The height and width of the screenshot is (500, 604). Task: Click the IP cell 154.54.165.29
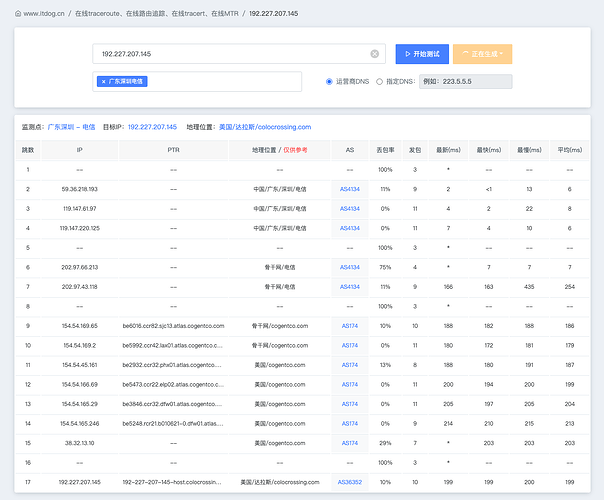pos(79,404)
